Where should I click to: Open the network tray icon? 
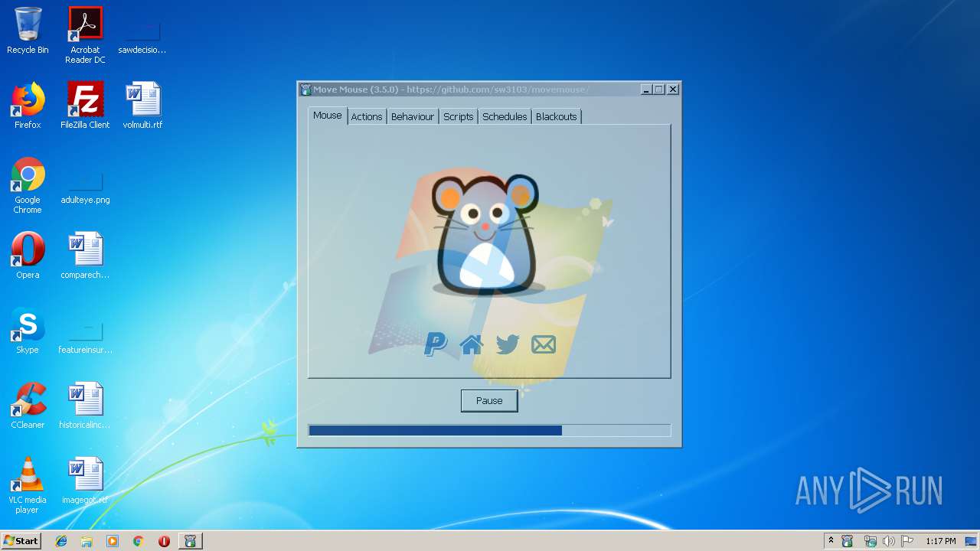click(x=870, y=541)
